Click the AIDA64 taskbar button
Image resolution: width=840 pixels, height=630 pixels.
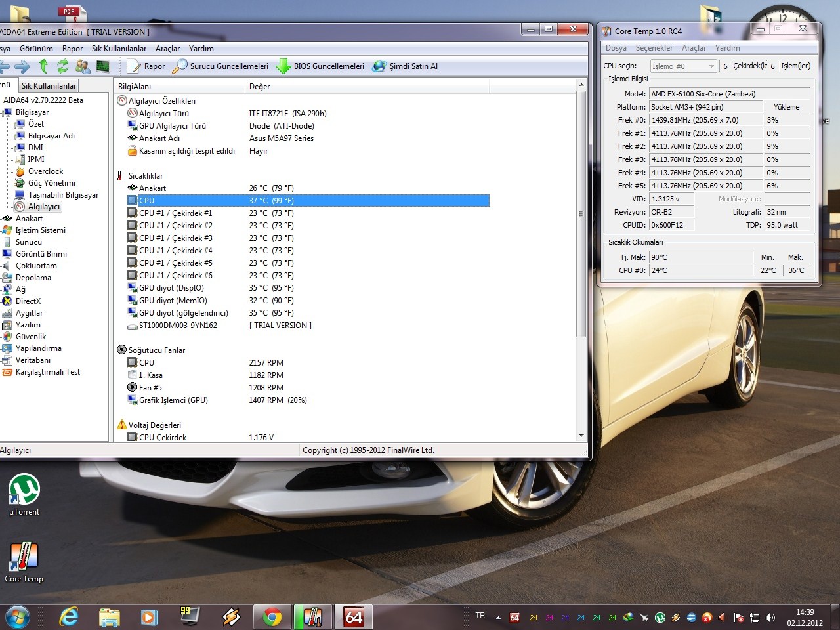[x=354, y=617]
